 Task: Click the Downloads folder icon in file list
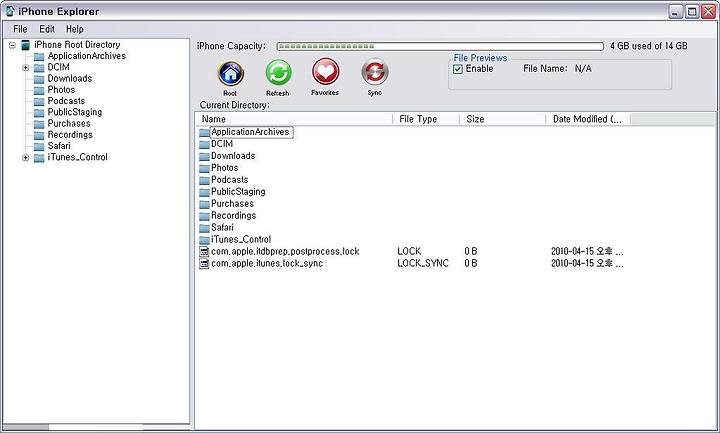tap(204, 157)
